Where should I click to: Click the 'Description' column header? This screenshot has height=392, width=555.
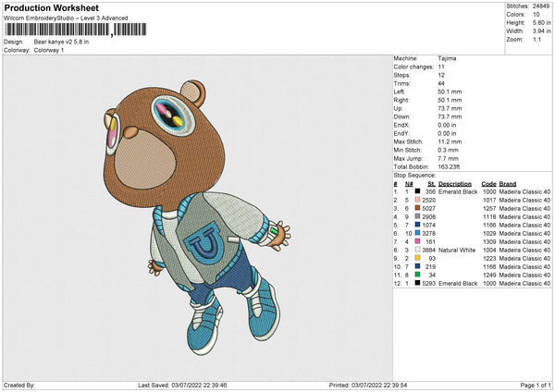click(455, 184)
